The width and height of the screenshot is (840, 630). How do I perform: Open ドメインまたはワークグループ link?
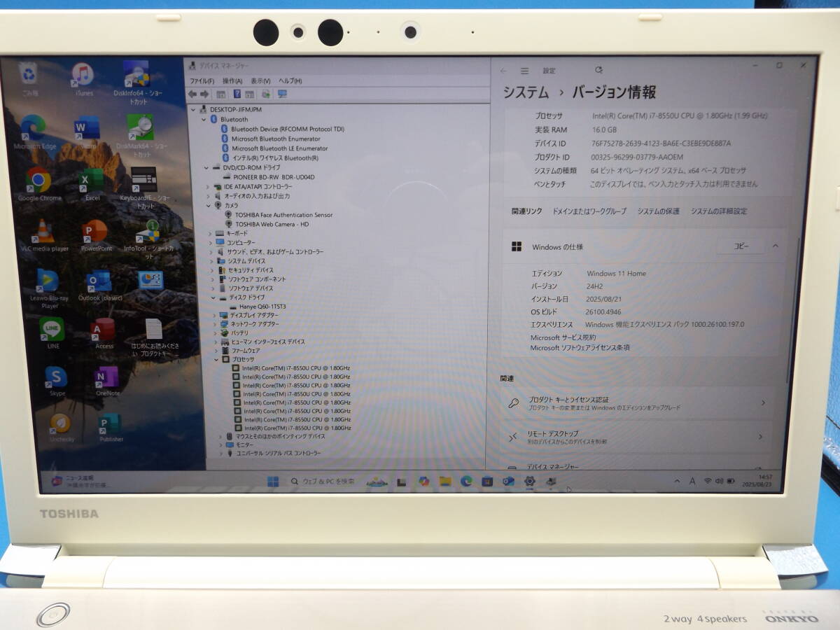(x=589, y=211)
